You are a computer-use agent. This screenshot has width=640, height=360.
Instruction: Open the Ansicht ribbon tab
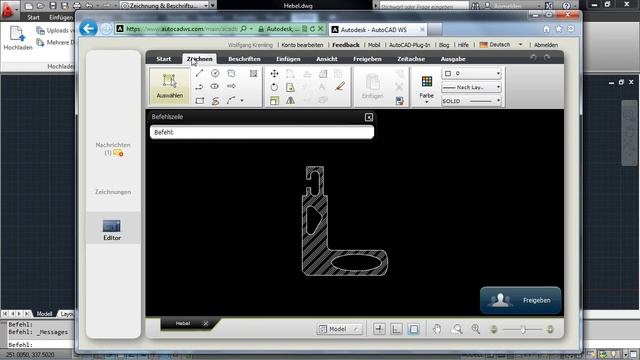[327, 59]
